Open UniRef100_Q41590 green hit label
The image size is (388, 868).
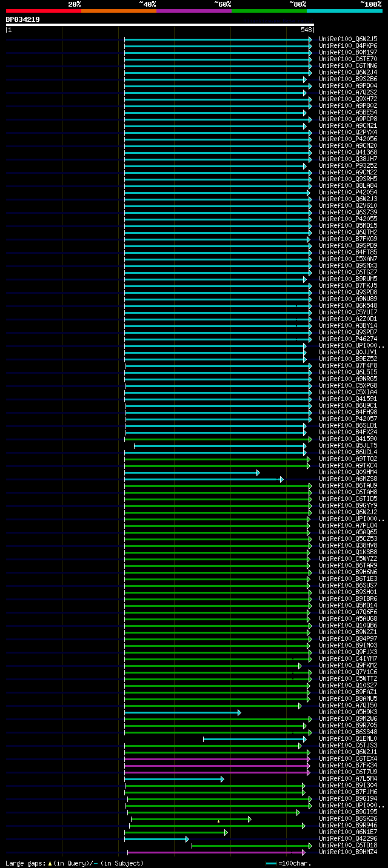348,439
